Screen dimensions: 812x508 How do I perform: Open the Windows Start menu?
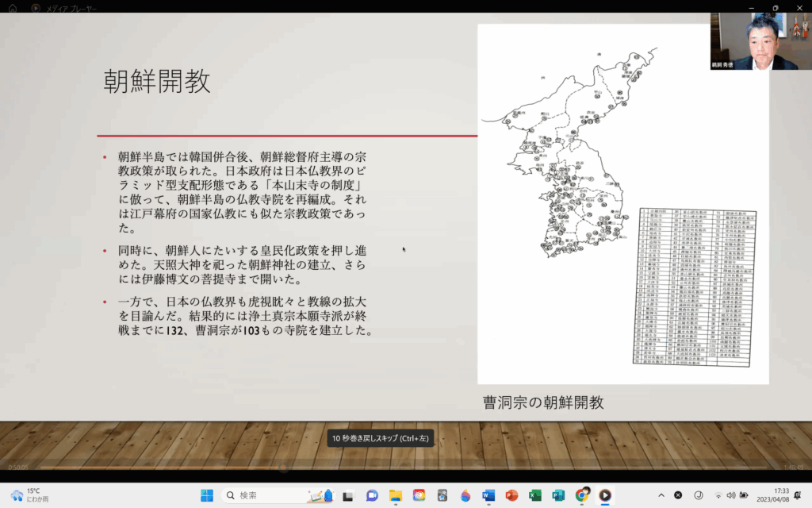point(207,495)
